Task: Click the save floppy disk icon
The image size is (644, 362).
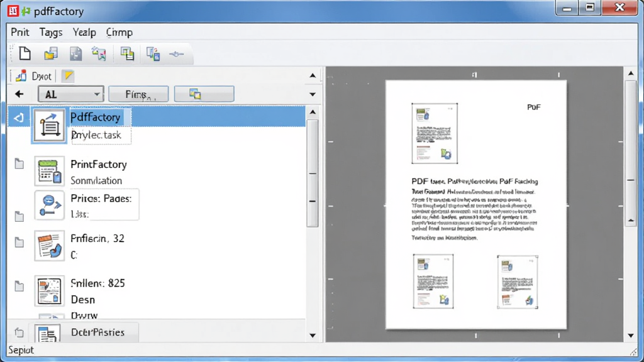Action: tap(75, 54)
